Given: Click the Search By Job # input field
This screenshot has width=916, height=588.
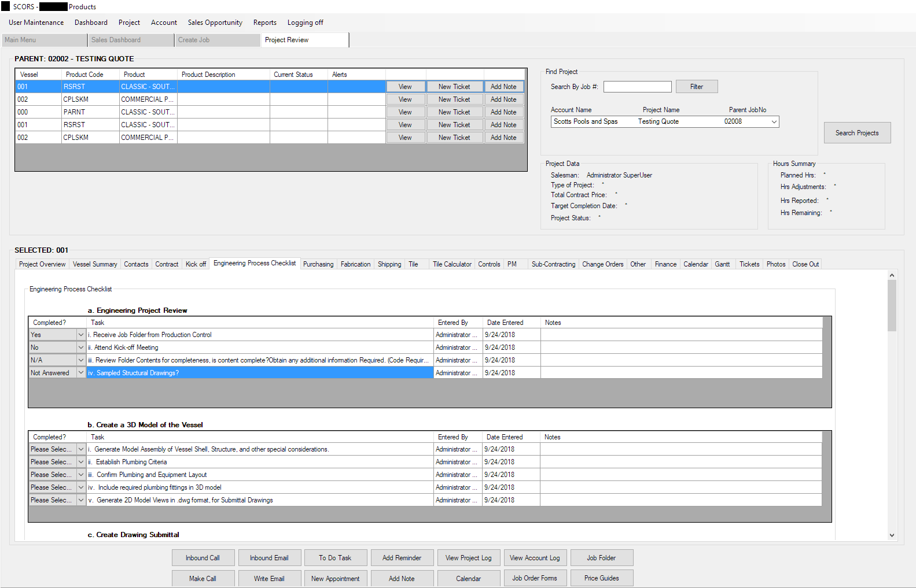Looking at the screenshot, I should pyautogui.click(x=638, y=87).
